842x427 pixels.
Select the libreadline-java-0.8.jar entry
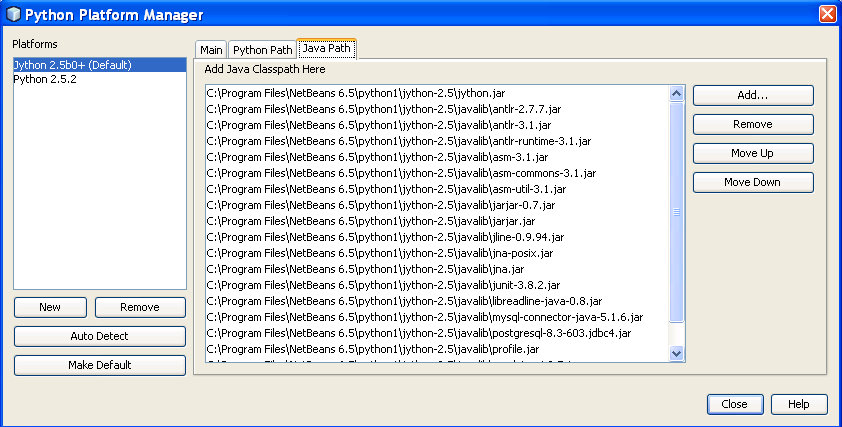437,301
